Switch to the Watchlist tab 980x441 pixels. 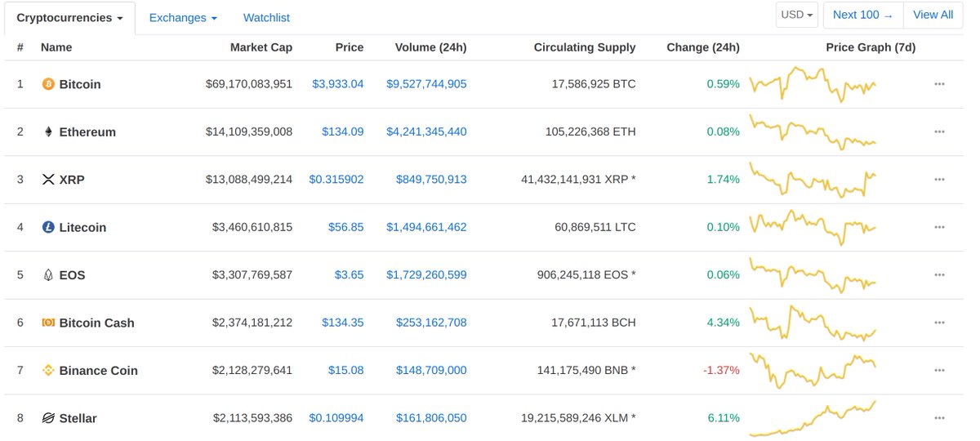(266, 17)
